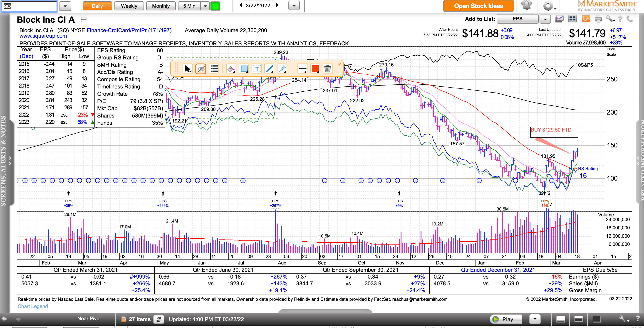Open Play speed options dropdown
Screen dimensions: 644x328
click(535, 319)
